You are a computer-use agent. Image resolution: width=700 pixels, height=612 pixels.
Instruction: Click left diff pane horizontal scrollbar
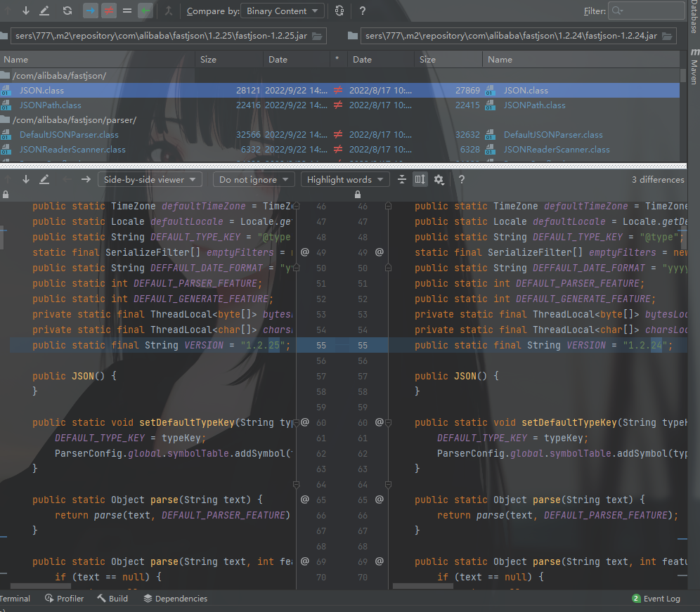click(x=40, y=586)
